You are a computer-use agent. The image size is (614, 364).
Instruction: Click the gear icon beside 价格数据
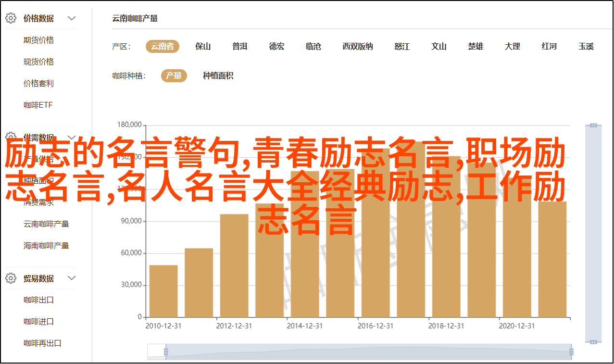pos(11,18)
